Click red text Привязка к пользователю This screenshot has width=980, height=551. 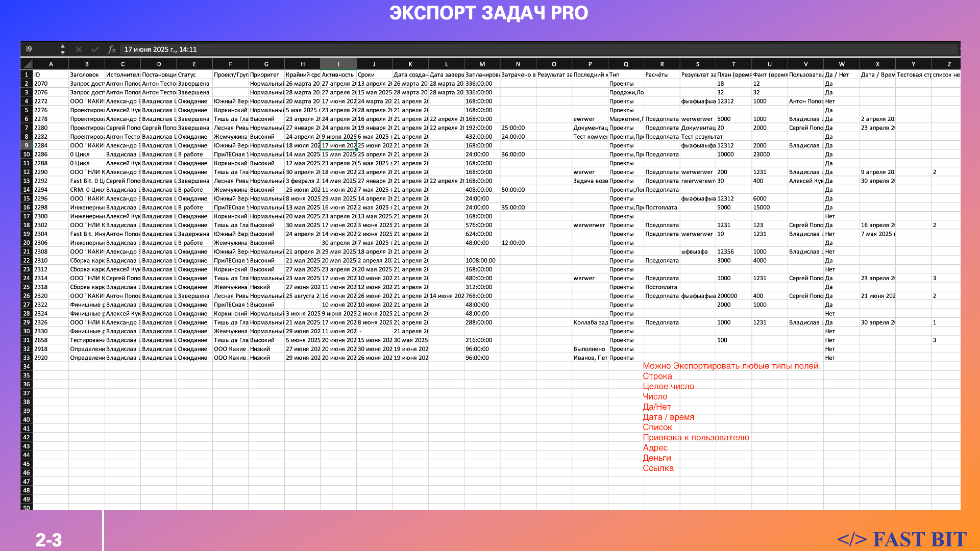tap(696, 437)
